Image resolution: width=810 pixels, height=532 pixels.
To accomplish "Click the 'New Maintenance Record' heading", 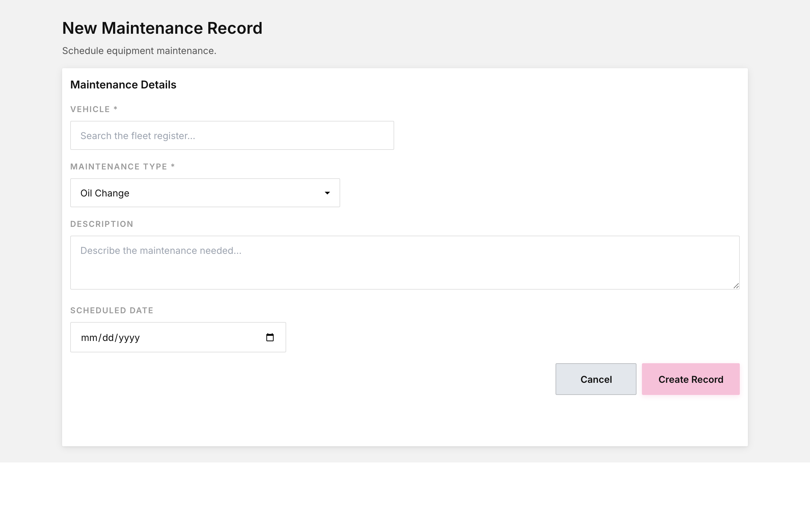I will click(x=162, y=28).
